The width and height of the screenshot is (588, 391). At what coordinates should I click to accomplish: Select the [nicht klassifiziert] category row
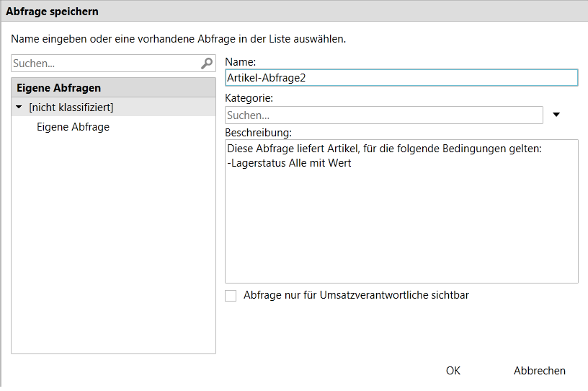113,107
